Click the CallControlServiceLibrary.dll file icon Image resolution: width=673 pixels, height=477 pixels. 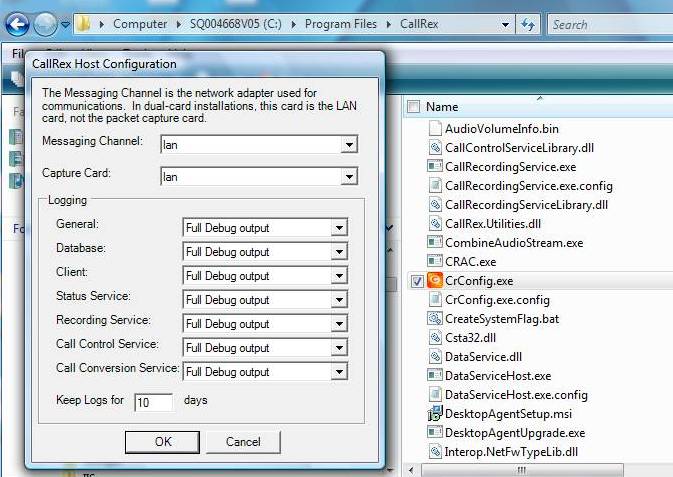[435, 147]
